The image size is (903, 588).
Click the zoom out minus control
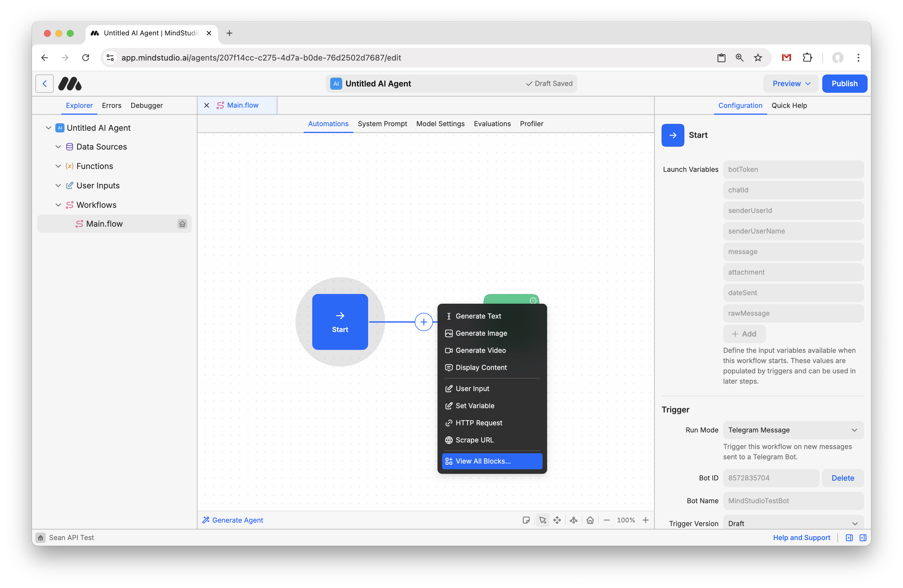606,520
